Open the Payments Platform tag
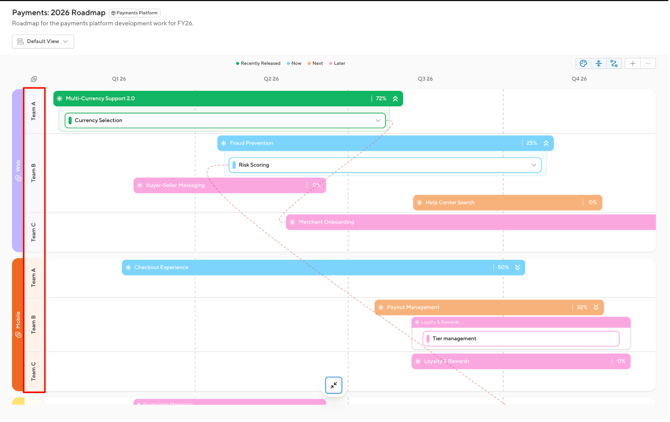The image size is (670, 422). pyautogui.click(x=135, y=13)
